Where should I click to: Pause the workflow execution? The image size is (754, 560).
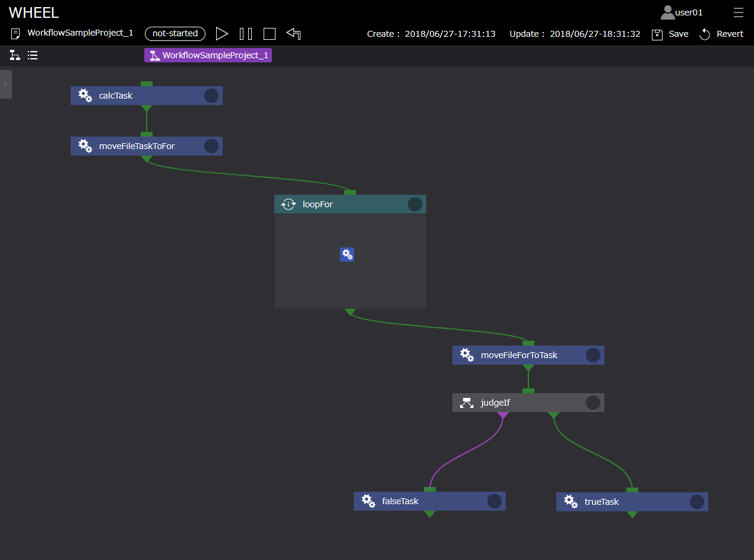[246, 34]
